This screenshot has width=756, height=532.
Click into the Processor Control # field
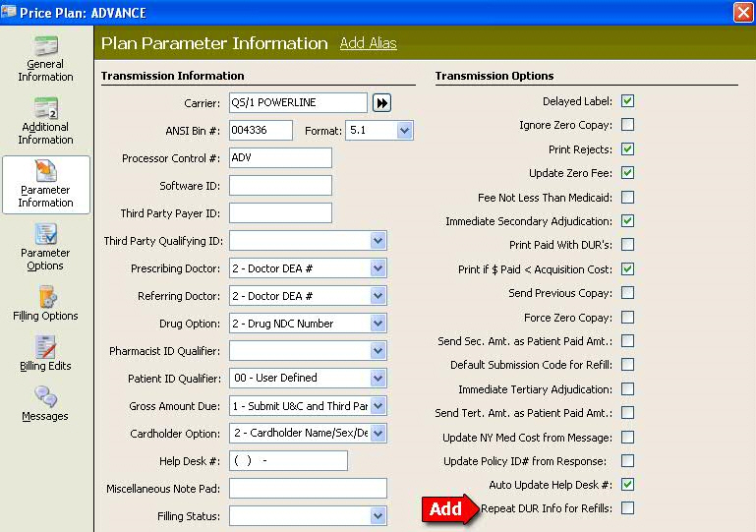click(279, 158)
